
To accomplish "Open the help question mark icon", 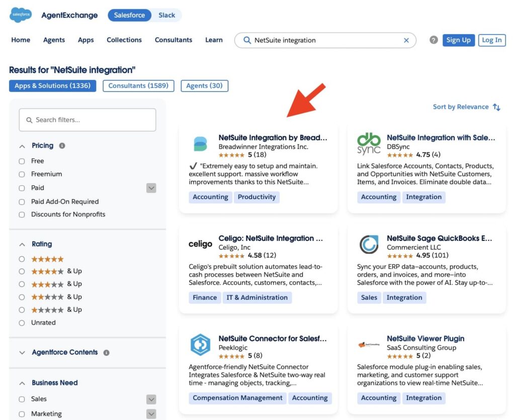I will (x=434, y=40).
